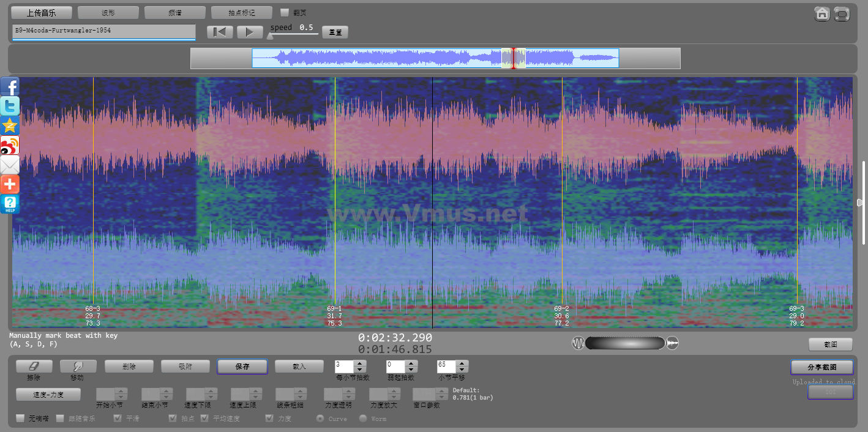
Task: Click the email envelope share icon
Action: point(10,165)
